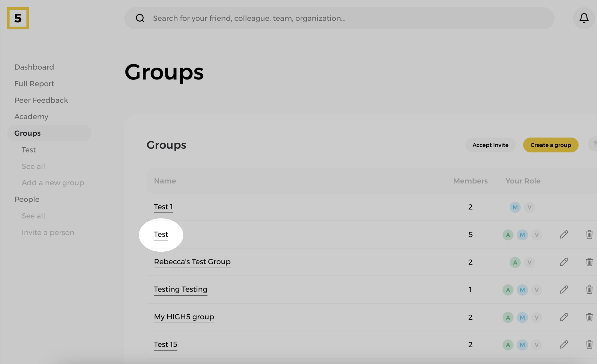This screenshot has width=597, height=364.
Task: Open the Test 1 group link
Action: click(x=163, y=207)
